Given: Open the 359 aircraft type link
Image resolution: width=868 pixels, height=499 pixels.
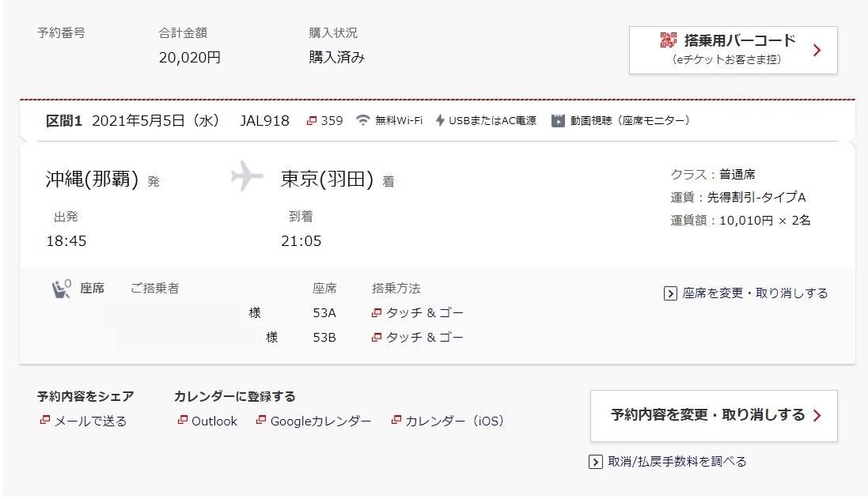Looking at the screenshot, I should (325, 121).
